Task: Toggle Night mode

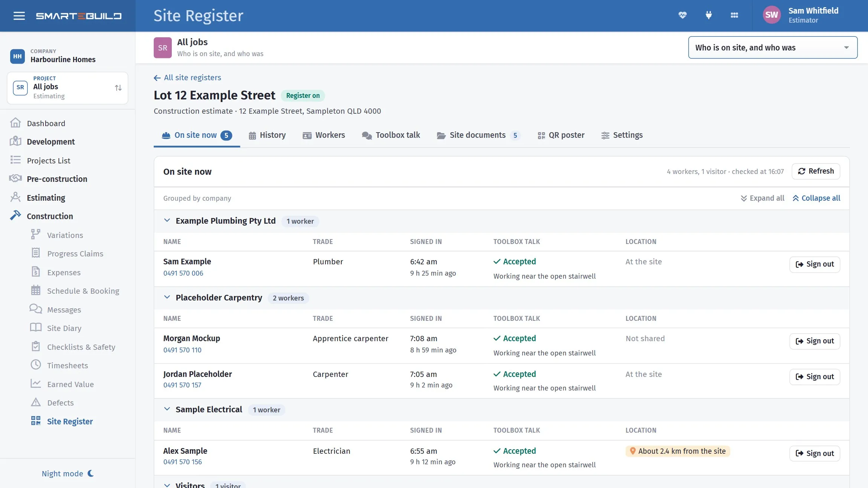Action: coord(68,474)
